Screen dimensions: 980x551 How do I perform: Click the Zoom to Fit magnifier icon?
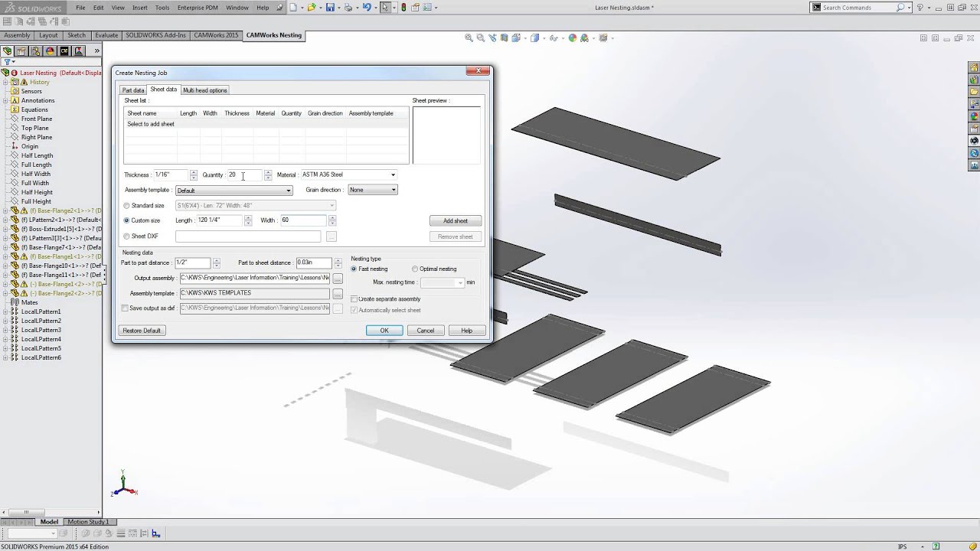point(469,37)
